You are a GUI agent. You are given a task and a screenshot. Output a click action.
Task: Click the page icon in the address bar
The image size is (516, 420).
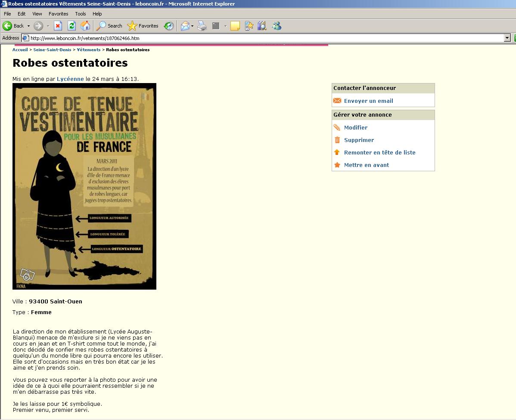point(26,38)
